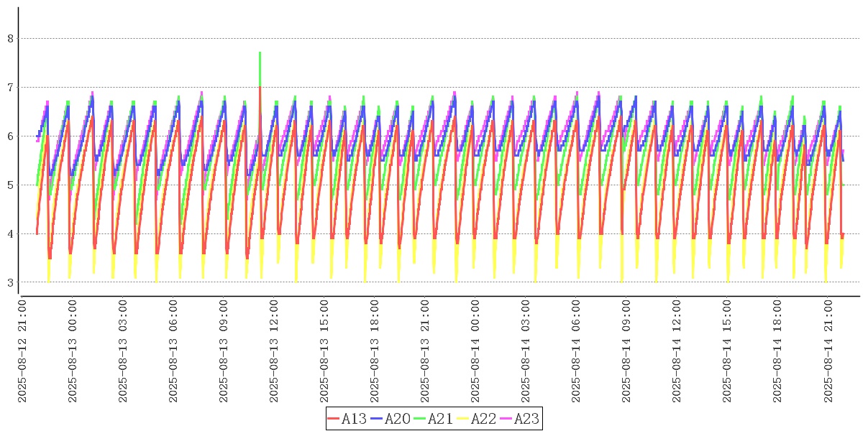Hide the A22 series via legend label
868x431 pixels.
coord(483,418)
